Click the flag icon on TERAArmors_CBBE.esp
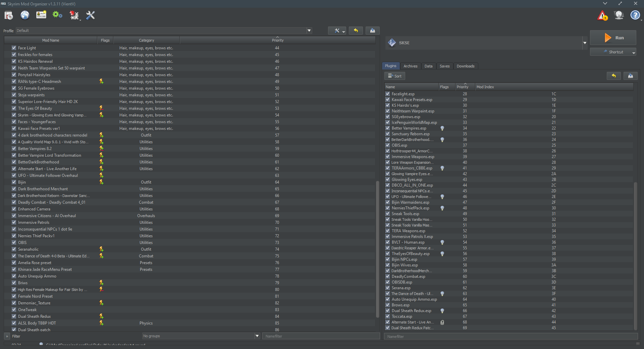 click(442, 168)
